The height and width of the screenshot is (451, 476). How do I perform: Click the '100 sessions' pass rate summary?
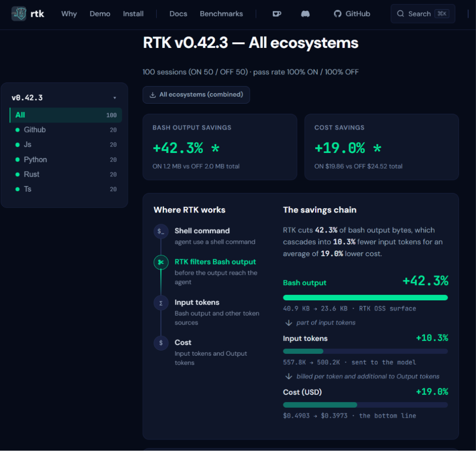251,72
